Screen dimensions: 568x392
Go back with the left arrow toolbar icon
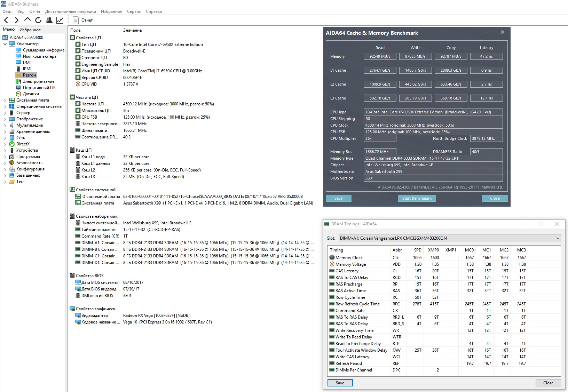[x=6, y=20]
